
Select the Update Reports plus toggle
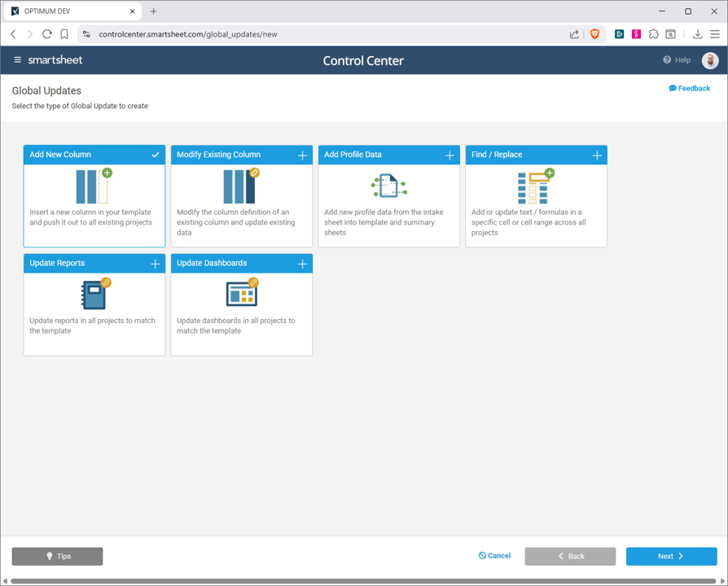click(155, 264)
